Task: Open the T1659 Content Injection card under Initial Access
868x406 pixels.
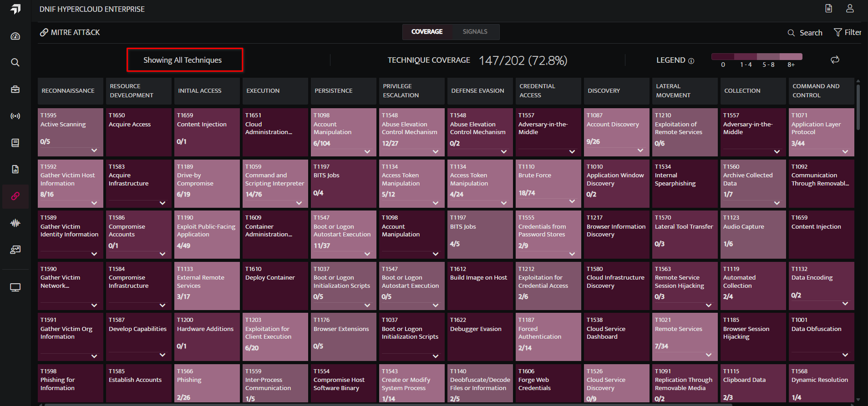Action: pyautogui.click(x=207, y=132)
